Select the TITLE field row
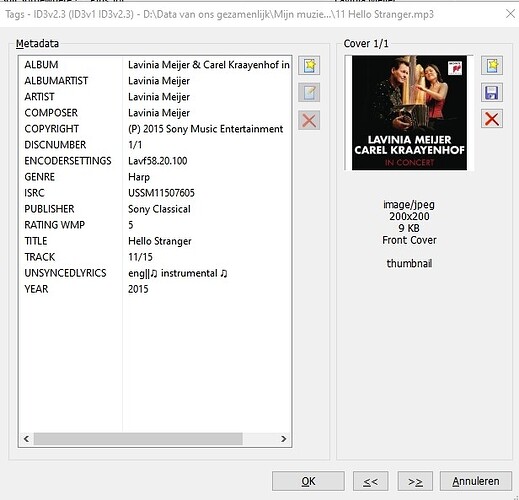The width and height of the screenshot is (519, 500). 155,241
